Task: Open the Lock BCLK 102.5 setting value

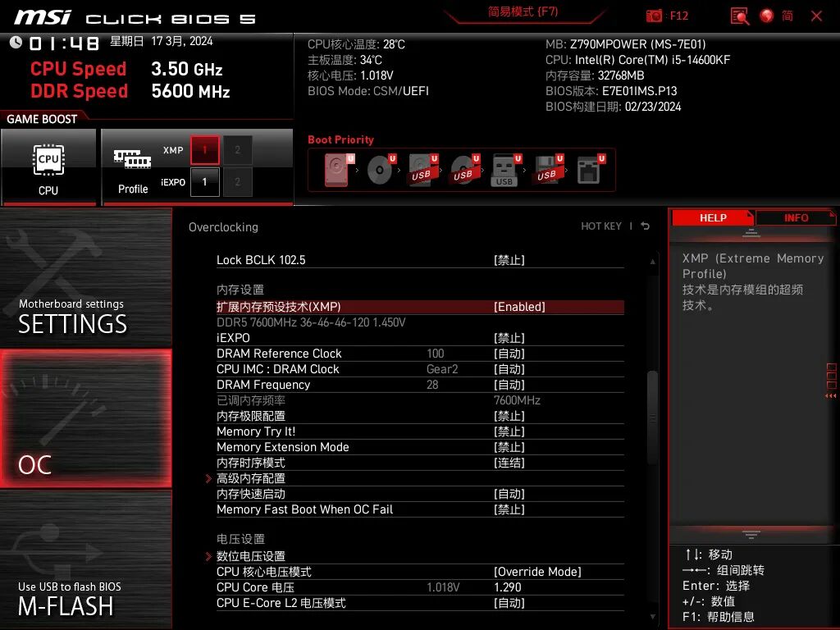Action: (509, 260)
